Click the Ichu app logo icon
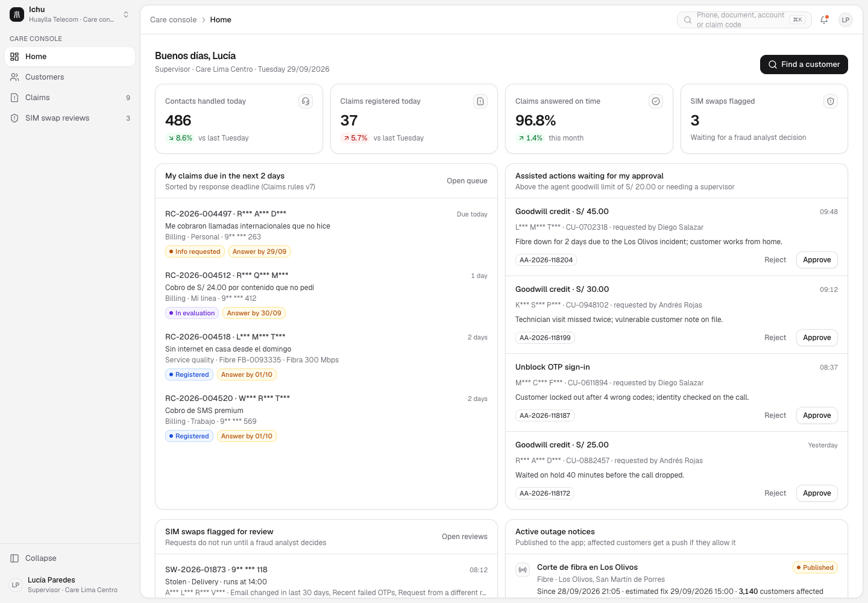The image size is (868, 603). [x=17, y=14]
